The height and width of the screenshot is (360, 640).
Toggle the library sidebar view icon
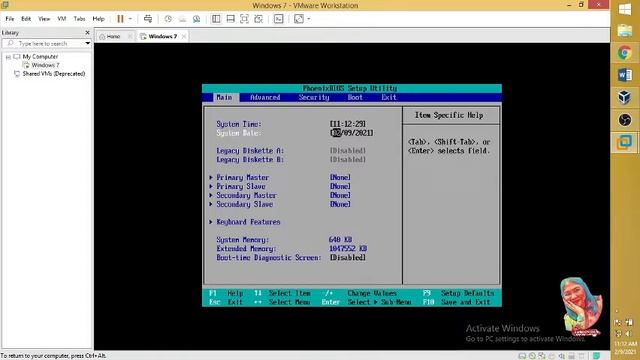coord(216,19)
